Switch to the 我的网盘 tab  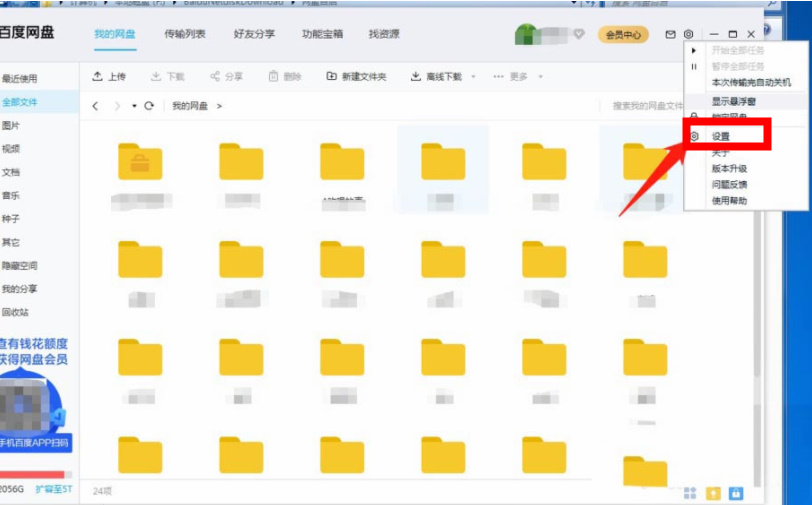pos(114,34)
